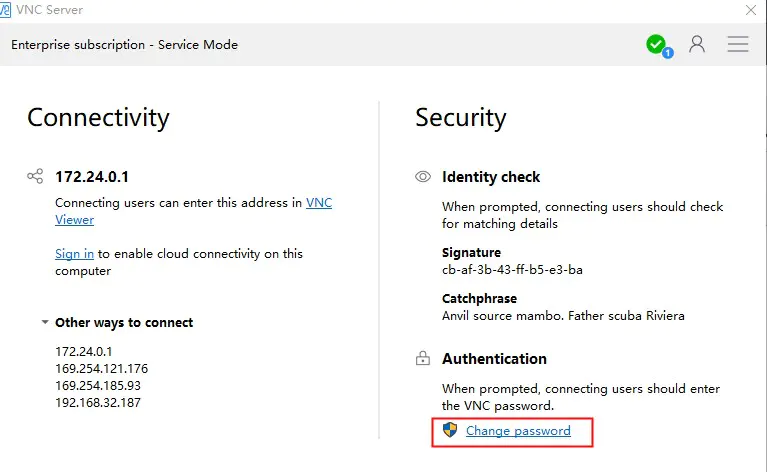Click the VNC Server logo in title bar

pyautogui.click(x=5, y=10)
